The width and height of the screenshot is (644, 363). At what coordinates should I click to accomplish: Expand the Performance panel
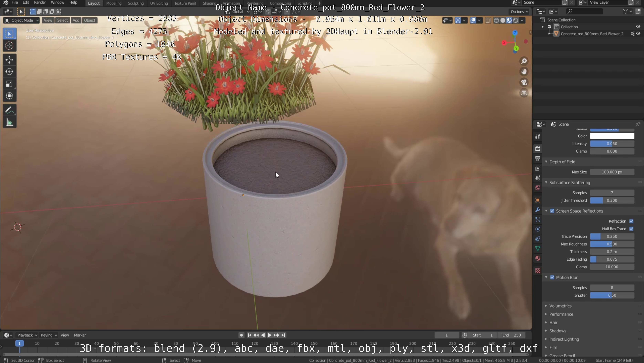(x=561, y=314)
